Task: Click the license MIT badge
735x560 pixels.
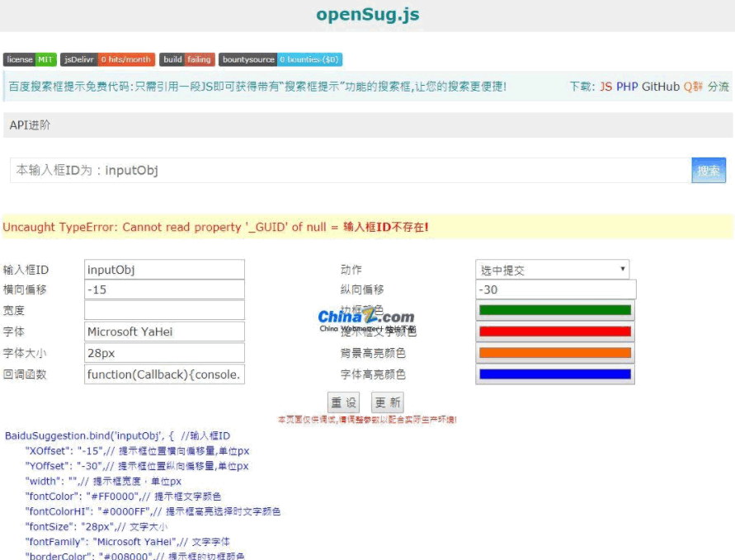Action: coord(30,59)
